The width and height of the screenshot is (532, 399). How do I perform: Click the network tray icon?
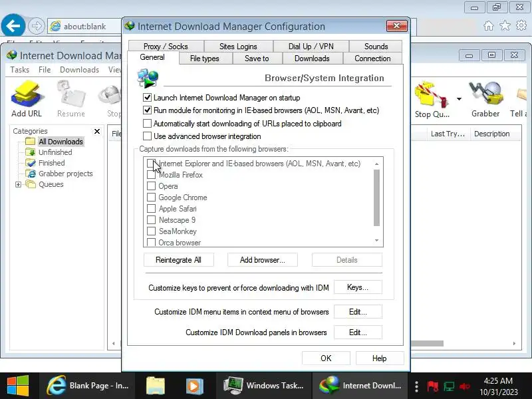(x=449, y=386)
